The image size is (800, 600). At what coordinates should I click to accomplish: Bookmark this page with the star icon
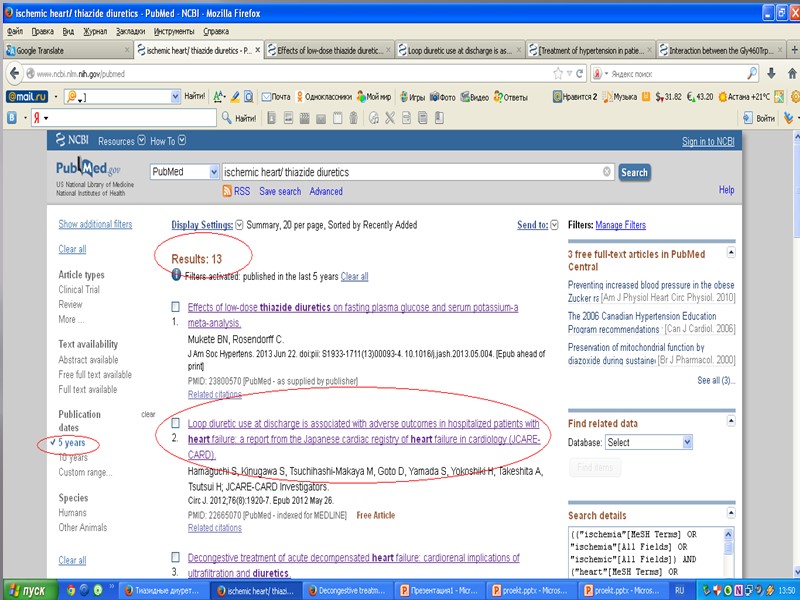tap(558, 73)
